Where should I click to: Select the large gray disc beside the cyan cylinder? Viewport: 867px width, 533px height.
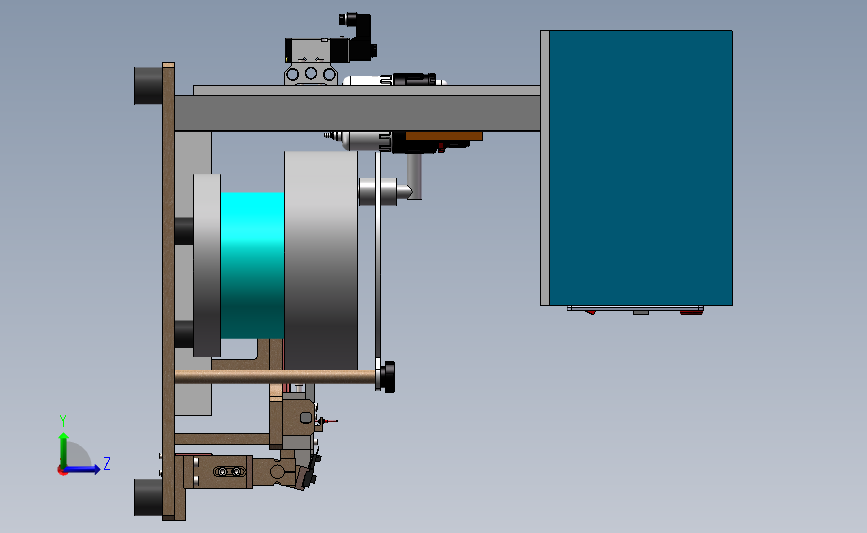[x=321, y=260]
